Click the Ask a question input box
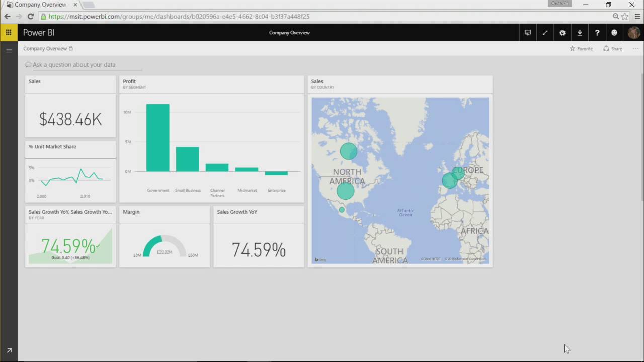This screenshot has height=362, width=644. coord(84,65)
